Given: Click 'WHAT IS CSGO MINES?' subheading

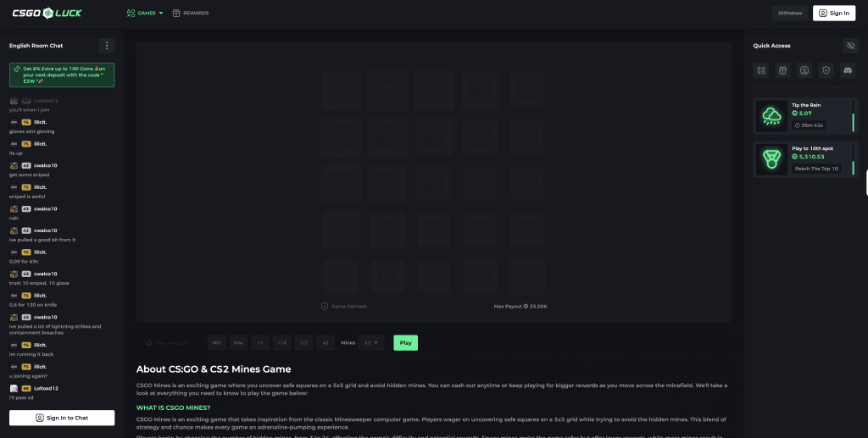Looking at the screenshot, I should coord(173,408).
